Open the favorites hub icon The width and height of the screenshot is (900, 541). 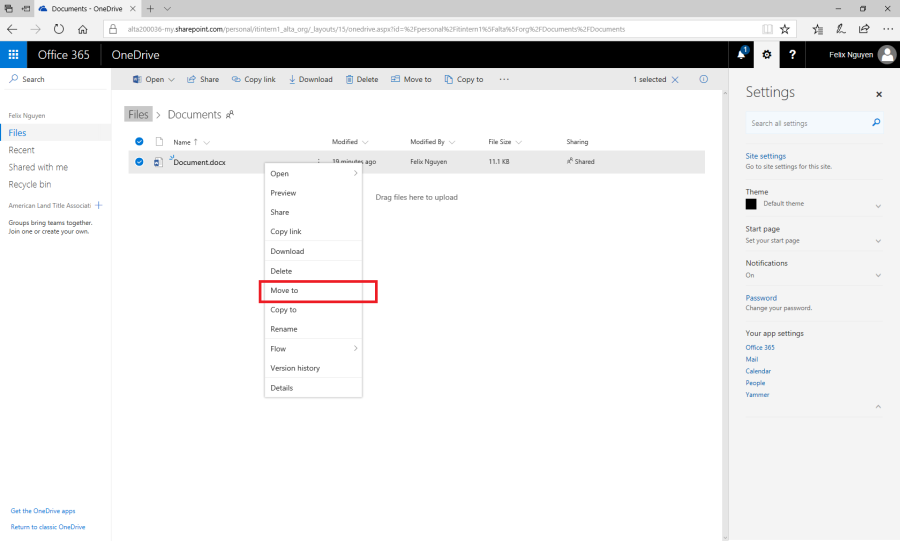coord(818,29)
